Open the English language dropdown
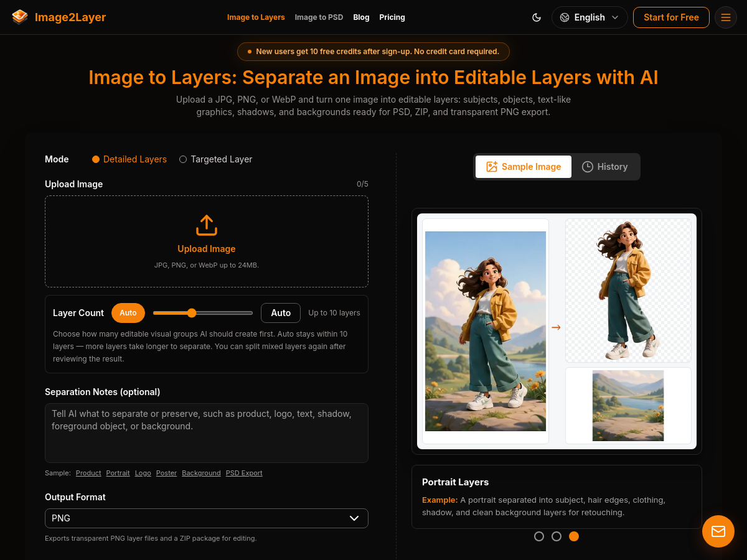 [590, 17]
